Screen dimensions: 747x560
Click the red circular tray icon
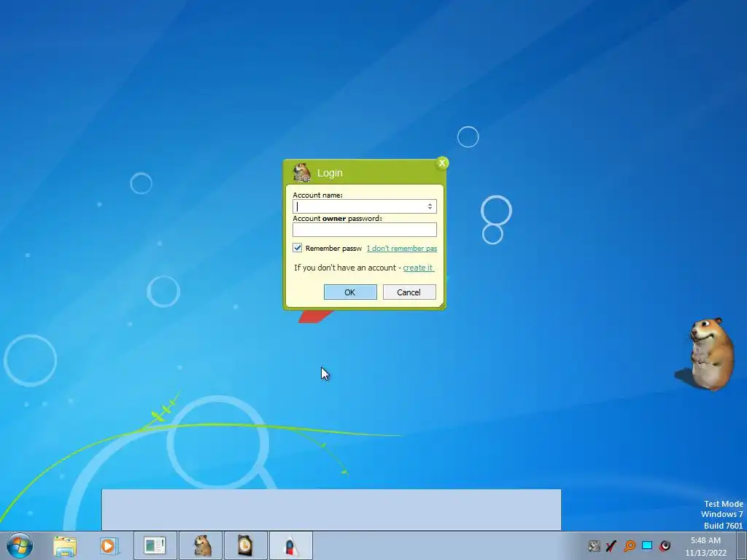tap(665, 545)
